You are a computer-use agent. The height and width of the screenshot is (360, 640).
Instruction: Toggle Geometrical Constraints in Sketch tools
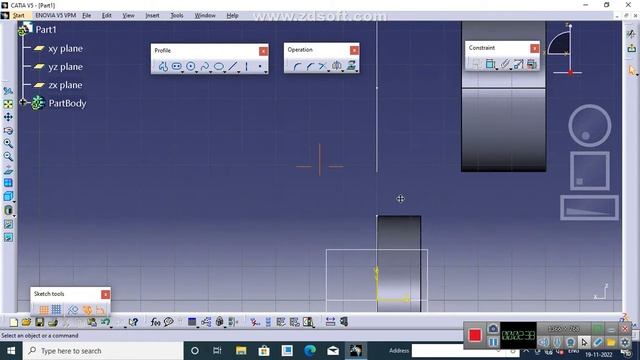pos(87,310)
